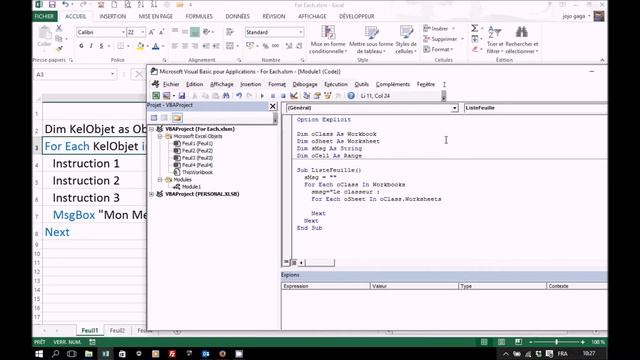The width and height of the screenshot is (640, 360).
Task: Click the fill color yellow swatch button
Action: [x=140, y=47]
